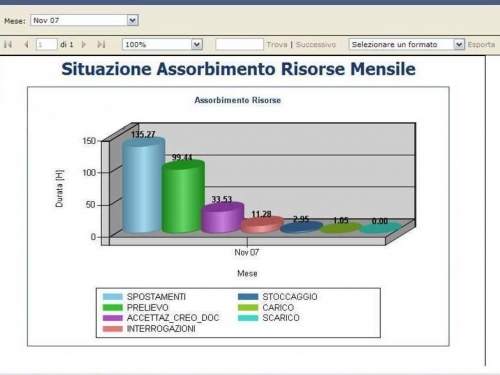
Task: Click the 50 y-axis tick label
Action: click(91, 205)
